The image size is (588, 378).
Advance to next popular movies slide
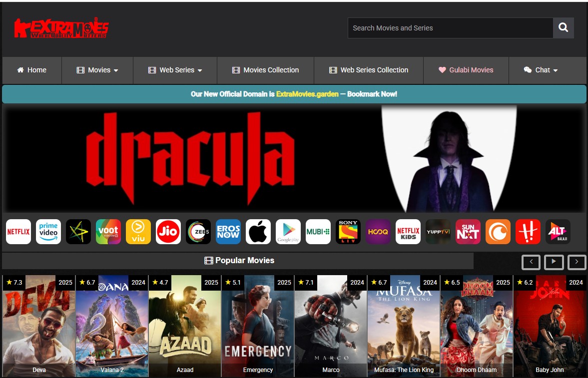[x=577, y=262]
